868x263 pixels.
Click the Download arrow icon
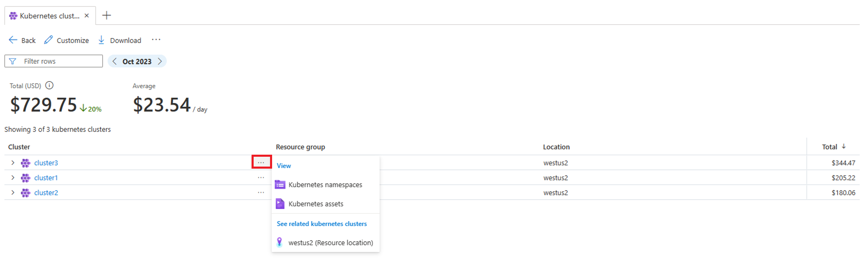pos(101,40)
